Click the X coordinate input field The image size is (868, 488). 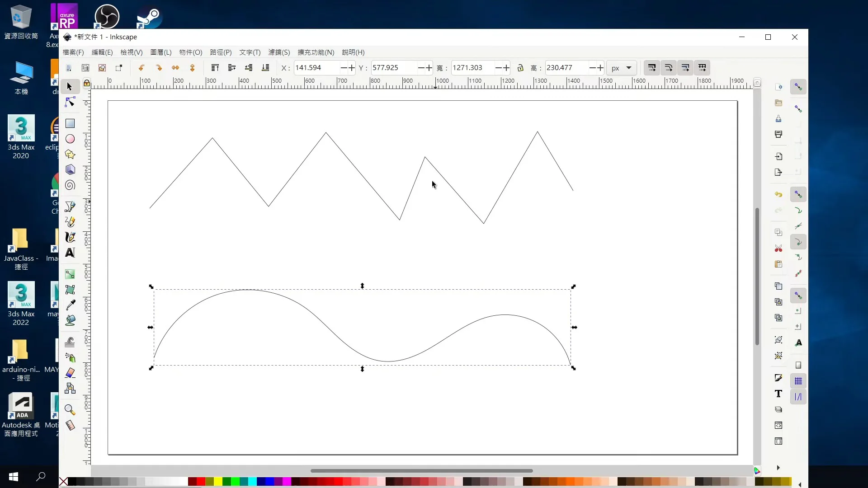coord(316,68)
